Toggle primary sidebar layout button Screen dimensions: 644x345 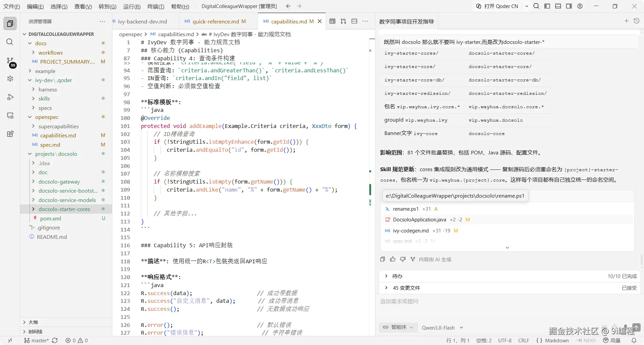tap(547, 6)
